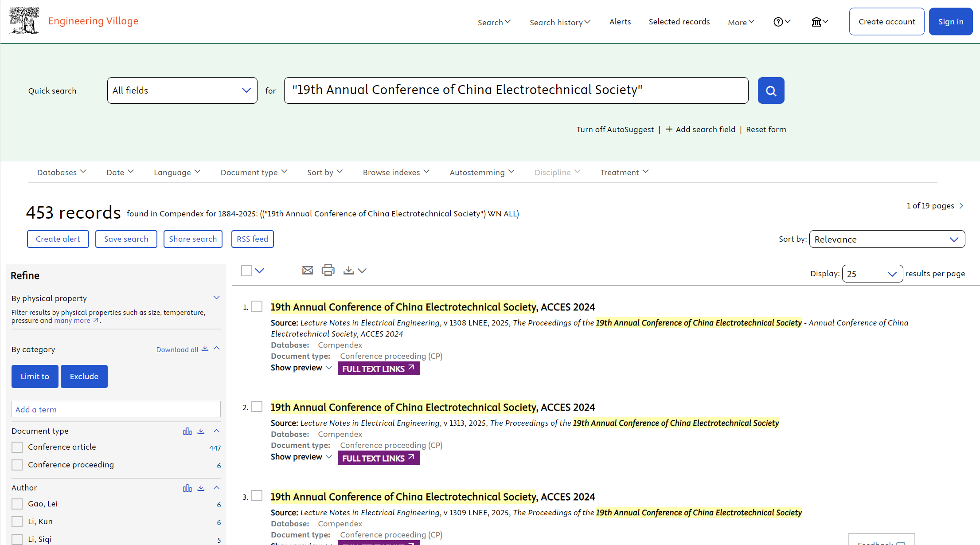The height and width of the screenshot is (545, 980).
Task: Open the Document type options menu
Action: (254, 172)
